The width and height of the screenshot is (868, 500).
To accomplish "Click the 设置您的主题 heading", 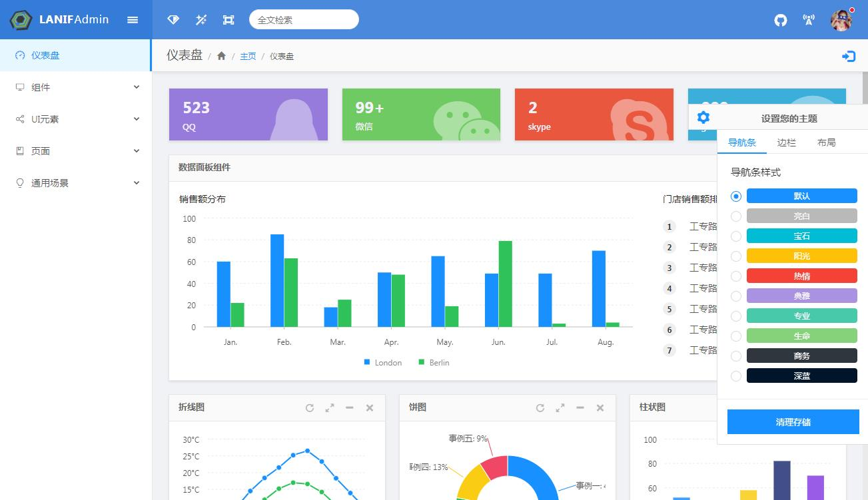I will click(789, 119).
